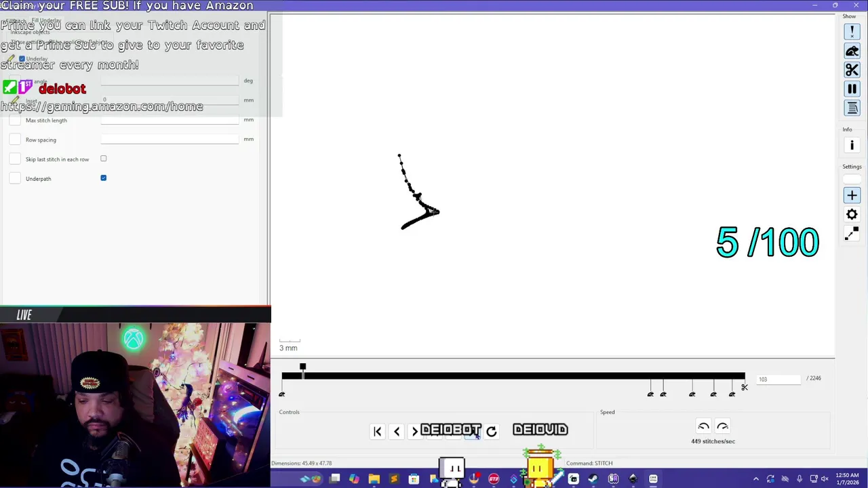
Task: Toggle show trims scissors icon
Action: point(852,70)
